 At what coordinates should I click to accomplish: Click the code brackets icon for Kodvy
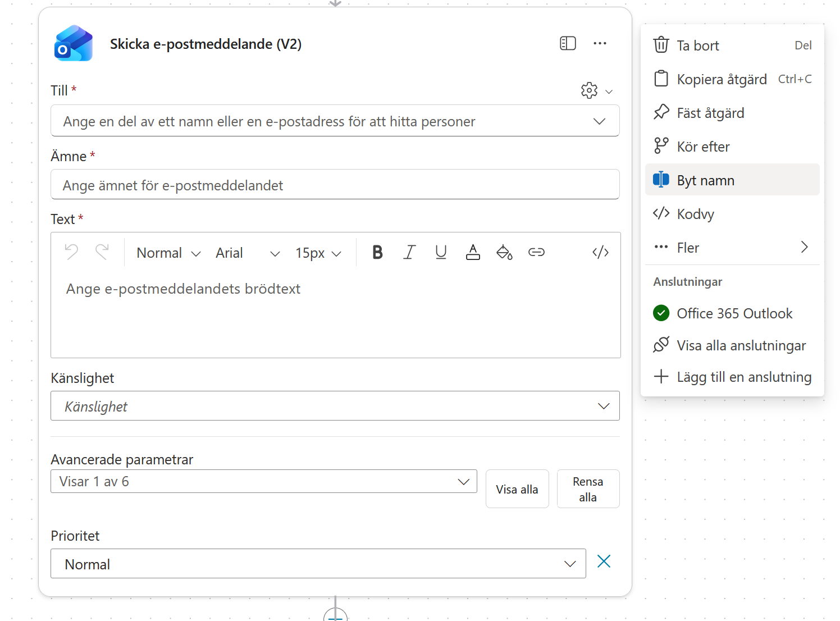(661, 213)
